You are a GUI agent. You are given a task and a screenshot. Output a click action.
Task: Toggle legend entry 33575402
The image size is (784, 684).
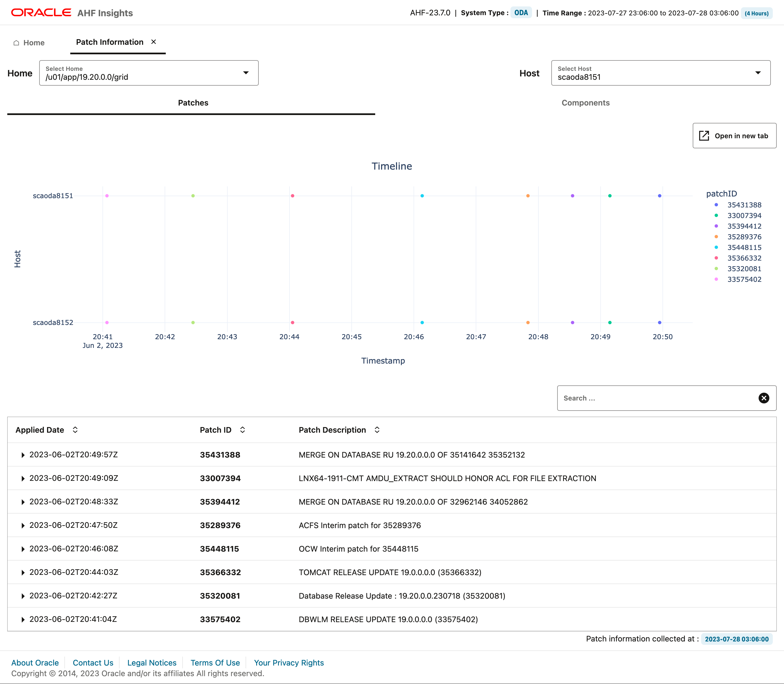tap(738, 279)
